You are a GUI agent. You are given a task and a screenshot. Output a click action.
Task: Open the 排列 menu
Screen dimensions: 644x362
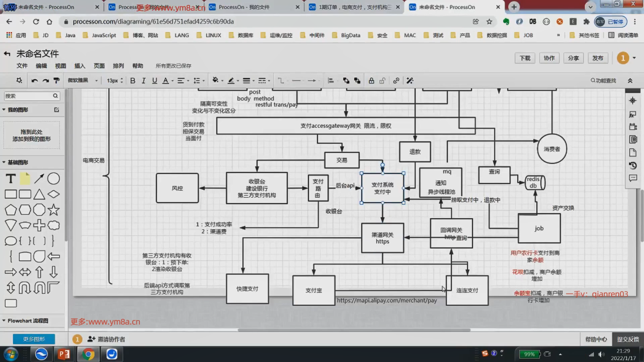coord(118,66)
